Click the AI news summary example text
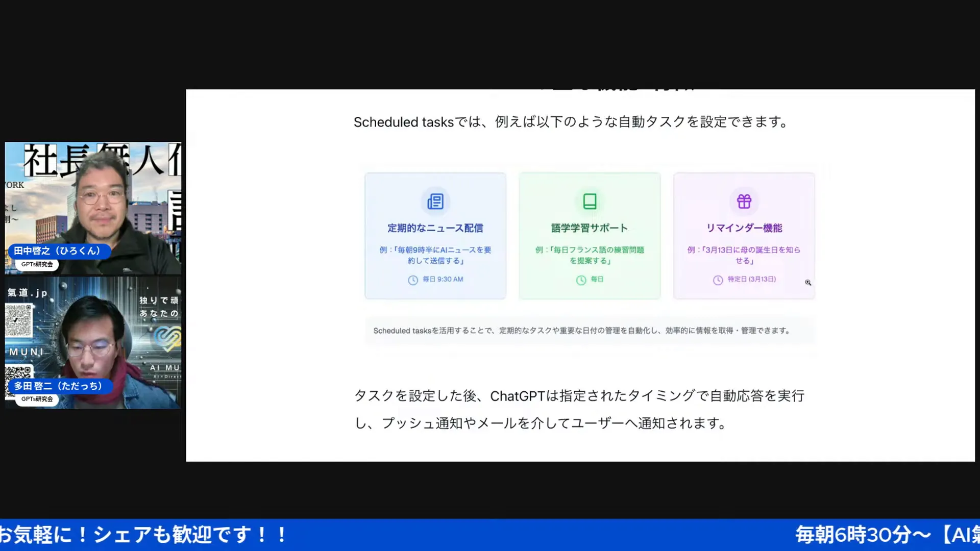The width and height of the screenshot is (980, 551). pyautogui.click(x=435, y=255)
